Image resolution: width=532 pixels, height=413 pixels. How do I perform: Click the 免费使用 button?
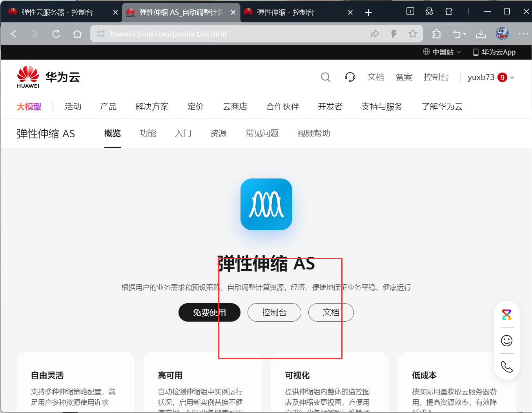click(210, 312)
